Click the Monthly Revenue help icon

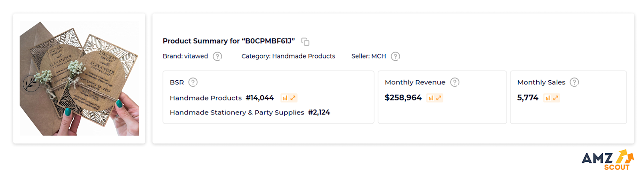(455, 82)
